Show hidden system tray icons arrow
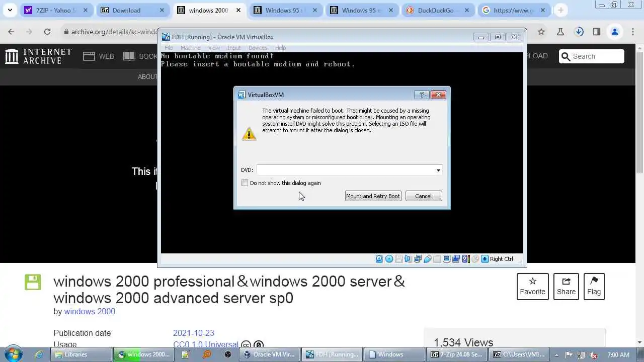 click(x=556, y=354)
